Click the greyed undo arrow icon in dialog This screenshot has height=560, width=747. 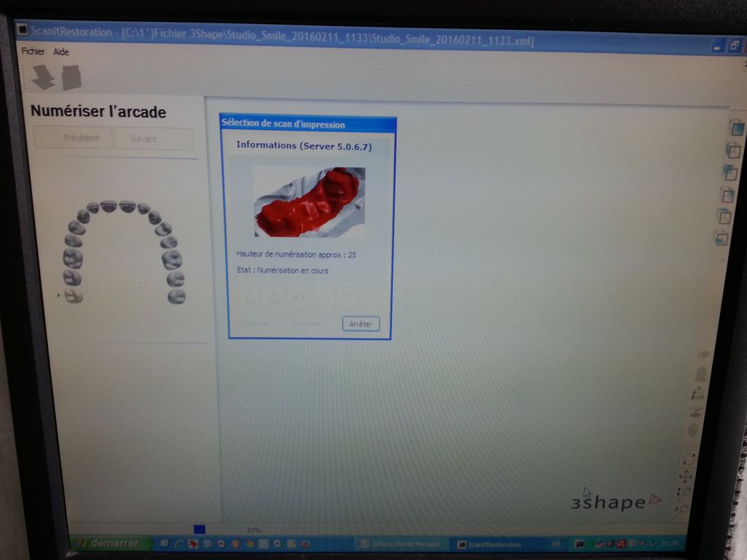pyautogui.click(x=298, y=298)
